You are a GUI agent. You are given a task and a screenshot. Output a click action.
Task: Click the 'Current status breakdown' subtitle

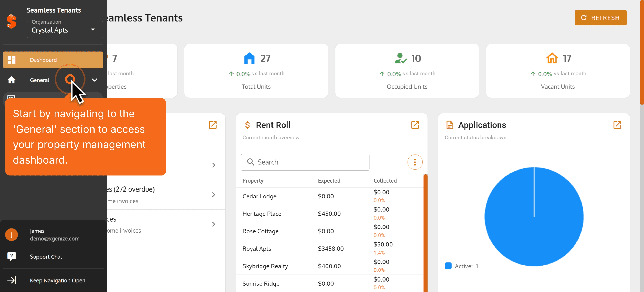click(475, 138)
